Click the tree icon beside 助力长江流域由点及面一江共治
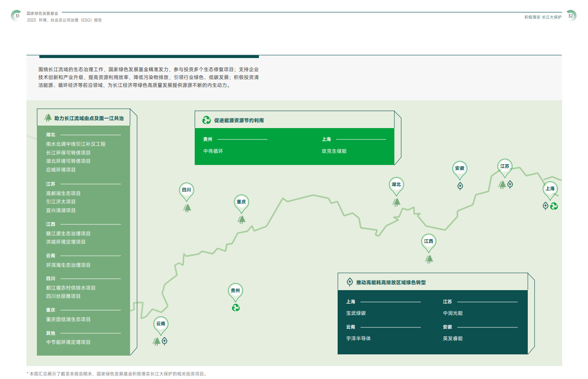Viewport: 588px width, 379px height. (x=48, y=118)
